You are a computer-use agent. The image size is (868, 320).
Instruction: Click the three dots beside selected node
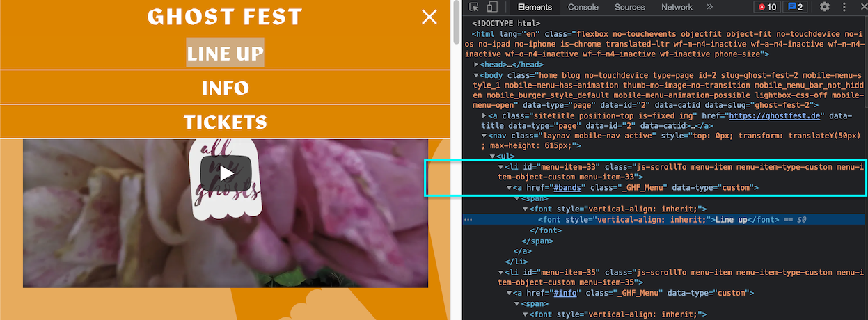(468, 219)
